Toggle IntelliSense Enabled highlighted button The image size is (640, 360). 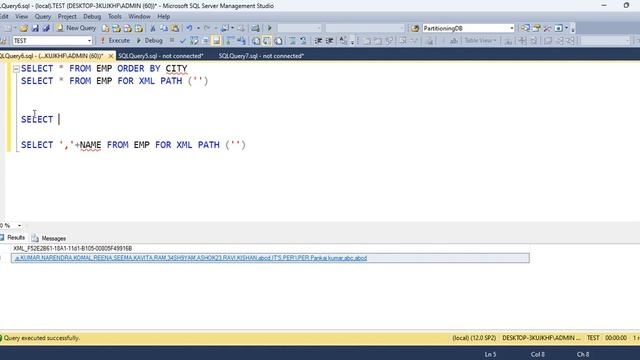point(216,41)
